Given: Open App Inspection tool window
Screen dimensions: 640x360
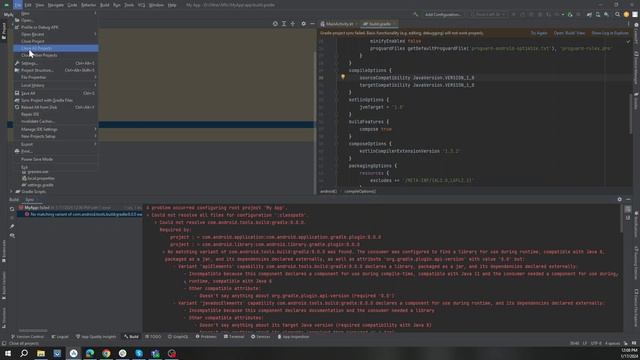Looking at the screenshot, I should click(293, 337).
